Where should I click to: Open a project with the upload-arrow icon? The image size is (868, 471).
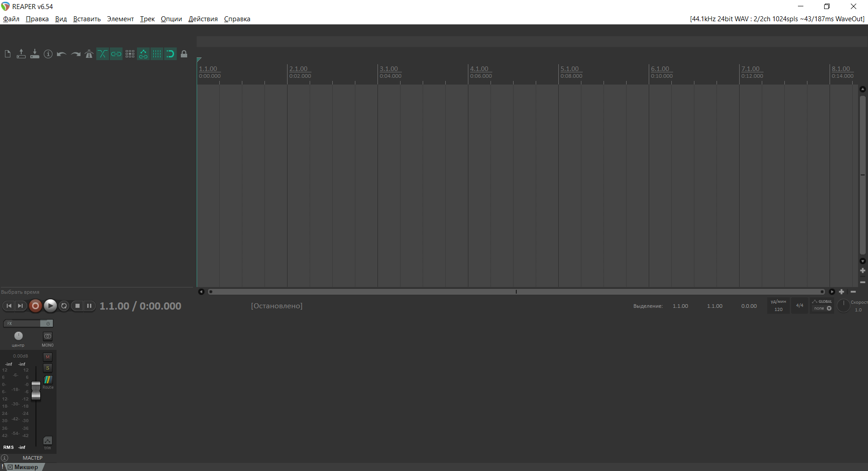pos(21,54)
